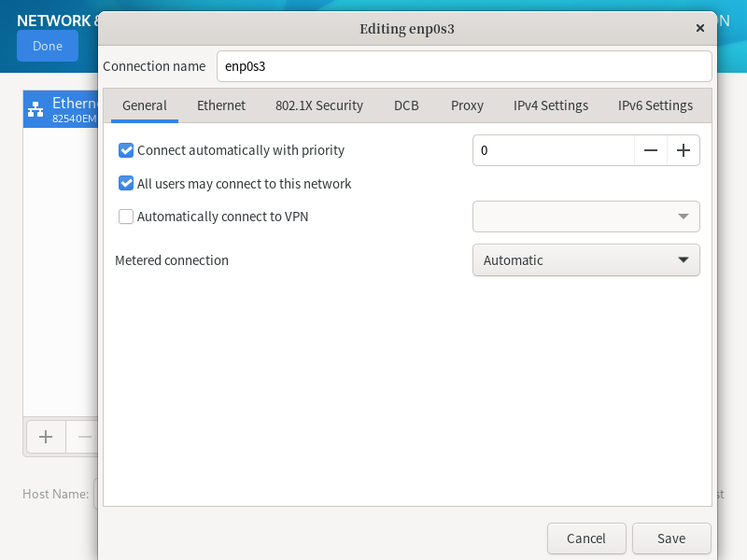747x560 pixels.
Task: Close the Editing enp0s3 dialog
Action: [700, 29]
